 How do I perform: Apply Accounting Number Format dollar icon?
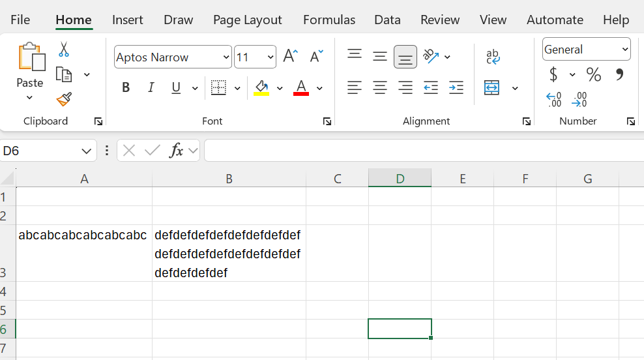click(x=553, y=74)
